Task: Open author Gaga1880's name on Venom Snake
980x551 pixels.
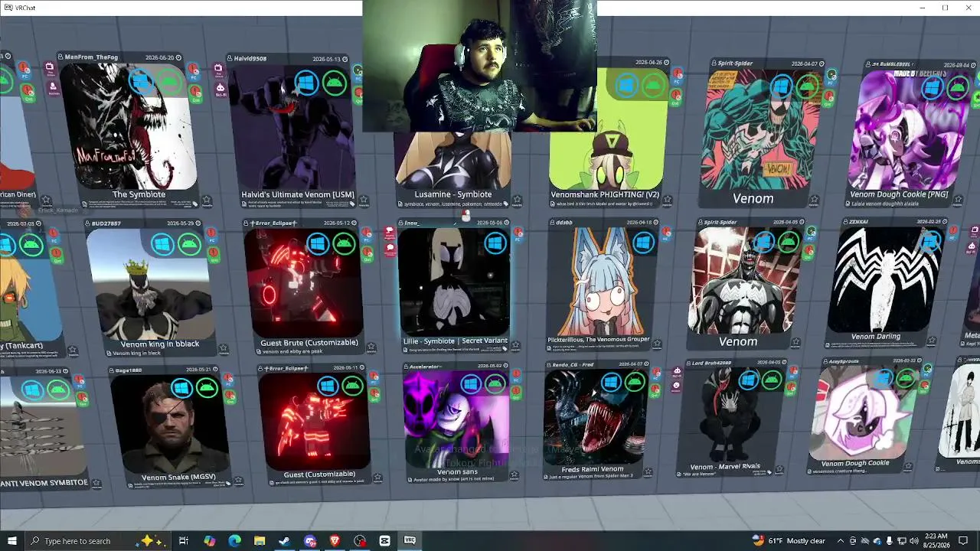Action: coord(129,370)
